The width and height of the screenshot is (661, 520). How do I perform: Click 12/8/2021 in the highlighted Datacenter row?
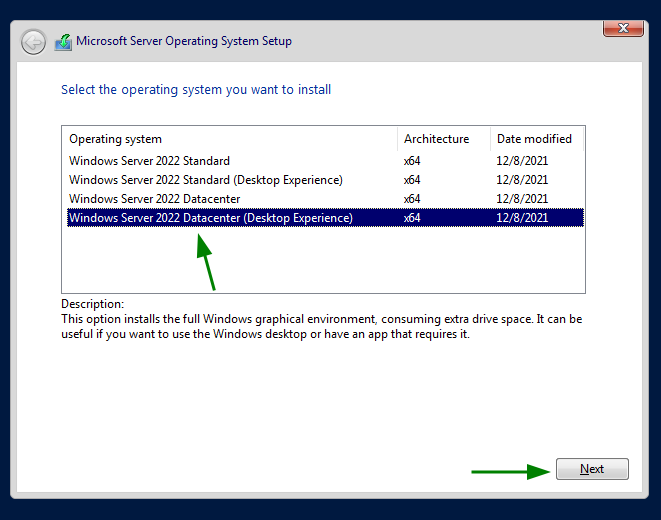(522, 218)
